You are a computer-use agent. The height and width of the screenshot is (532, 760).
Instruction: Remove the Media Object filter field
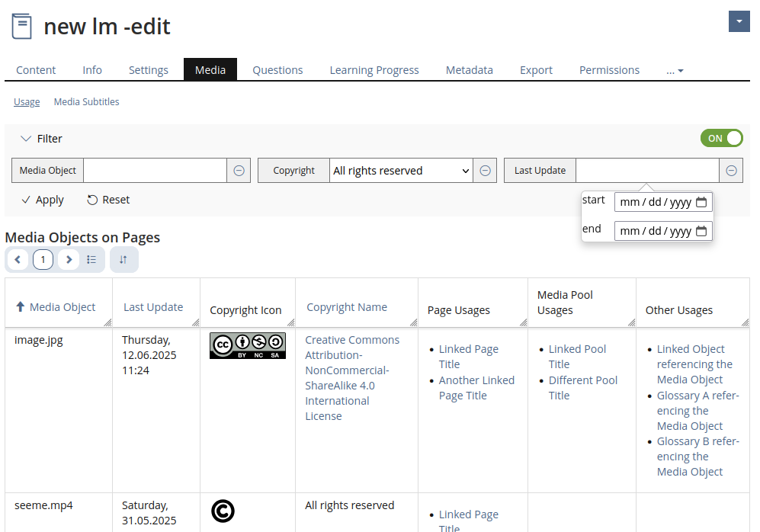click(239, 171)
